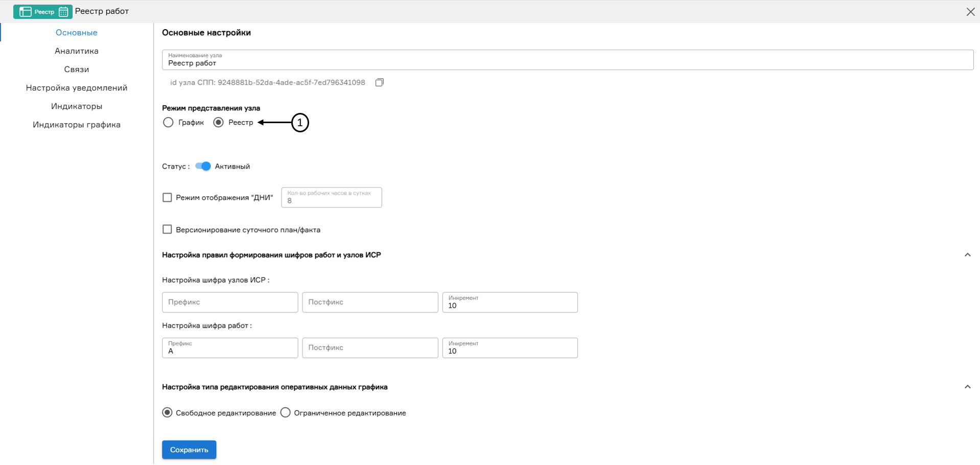Open the Индикаторы section
Image resolution: width=980 pixels, height=465 pixels.
(x=76, y=106)
